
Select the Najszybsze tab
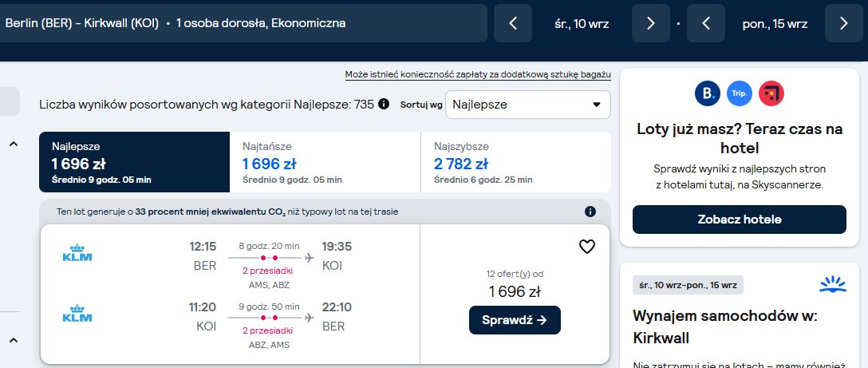pyautogui.click(x=516, y=162)
